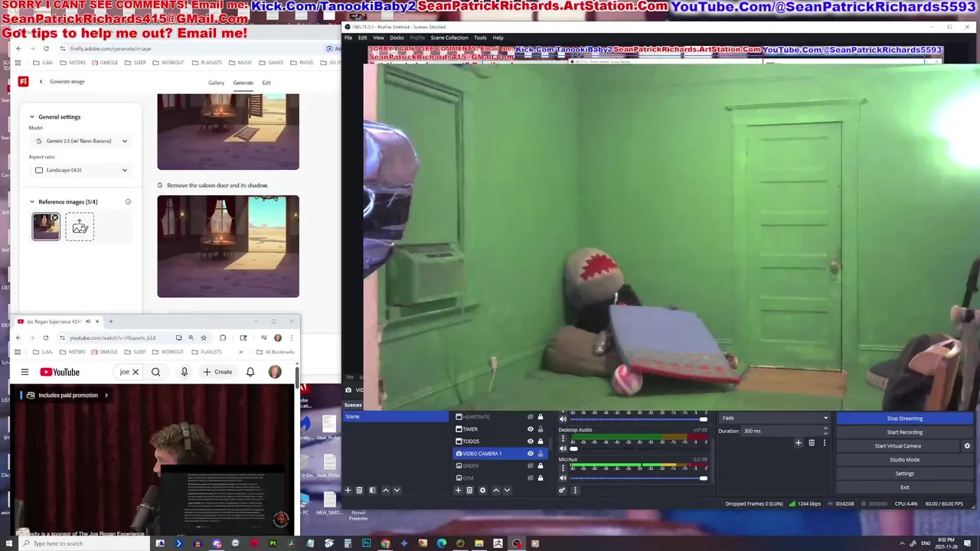Collapse the Reference images section
Viewport: 980px width, 551px height.
tap(32, 202)
